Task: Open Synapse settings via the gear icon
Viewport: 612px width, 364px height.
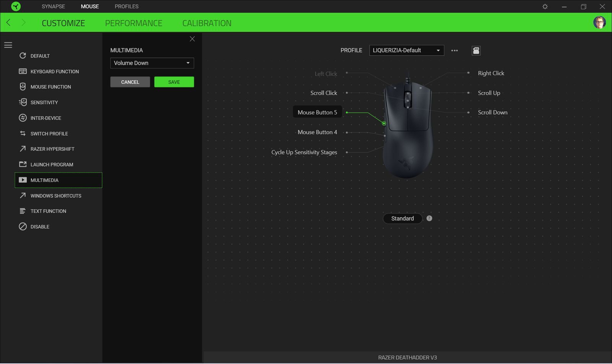Action: [x=545, y=6]
